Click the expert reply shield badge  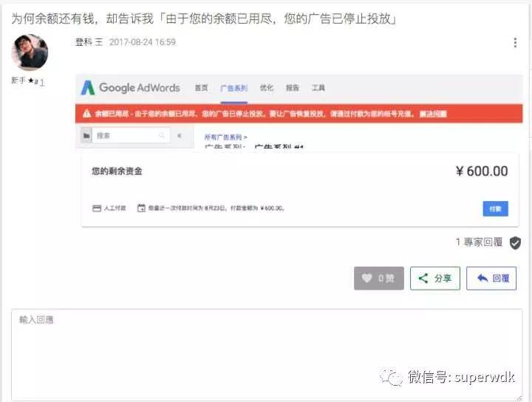pos(515,242)
